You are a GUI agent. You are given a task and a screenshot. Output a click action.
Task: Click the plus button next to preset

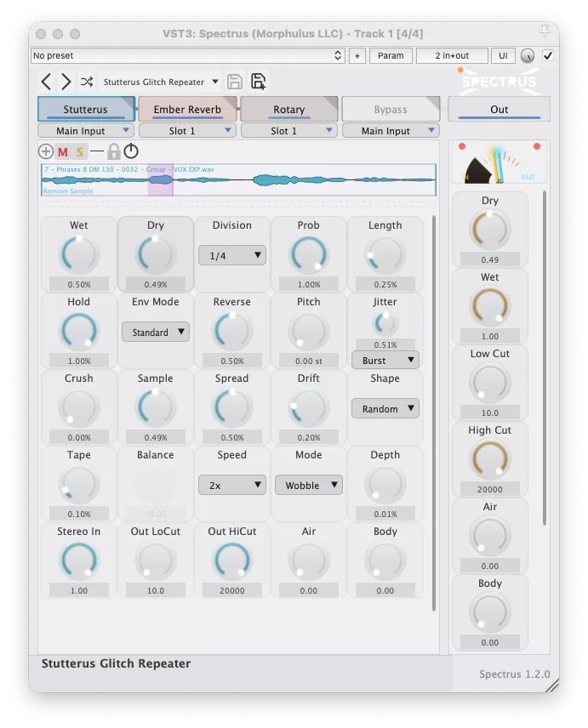tap(357, 56)
